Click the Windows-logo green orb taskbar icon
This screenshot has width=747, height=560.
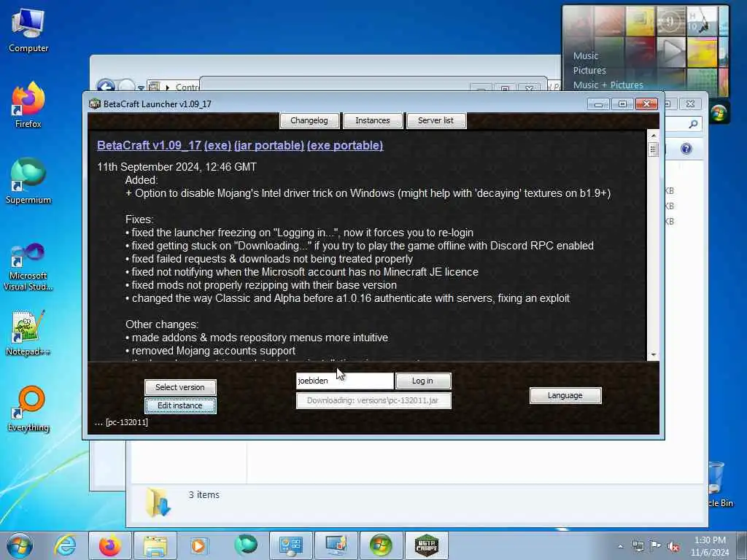pos(381,545)
